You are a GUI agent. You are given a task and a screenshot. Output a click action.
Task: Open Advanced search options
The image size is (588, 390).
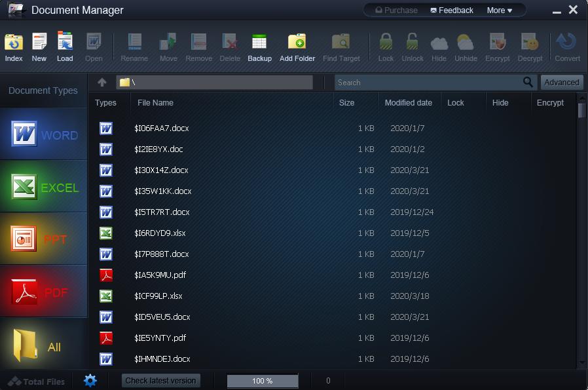(561, 82)
